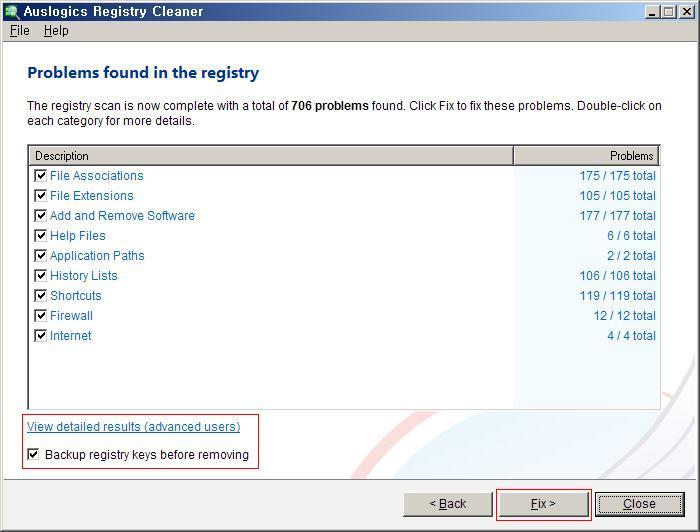700x532 pixels.
Task: Toggle the History Lists checkbox
Action: (x=41, y=275)
